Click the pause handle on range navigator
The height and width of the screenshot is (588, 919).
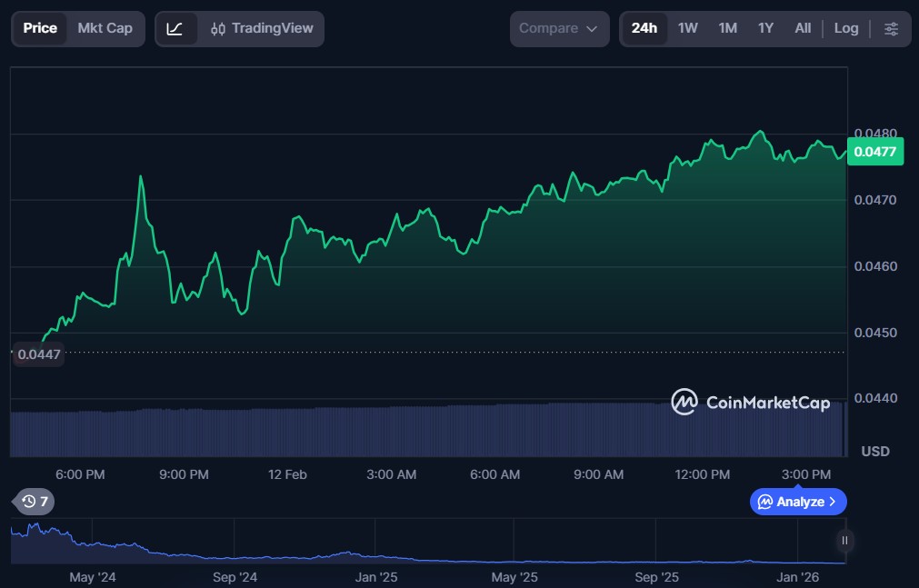tap(844, 541)
